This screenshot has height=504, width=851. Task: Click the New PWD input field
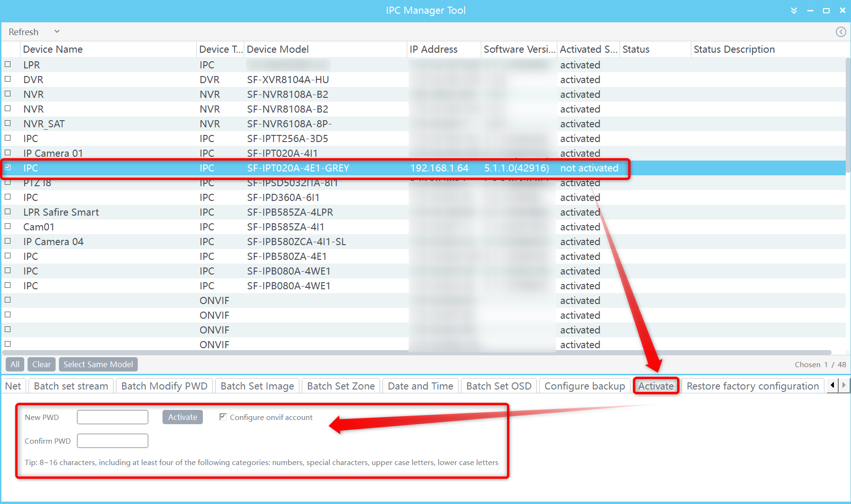point(113,417)
